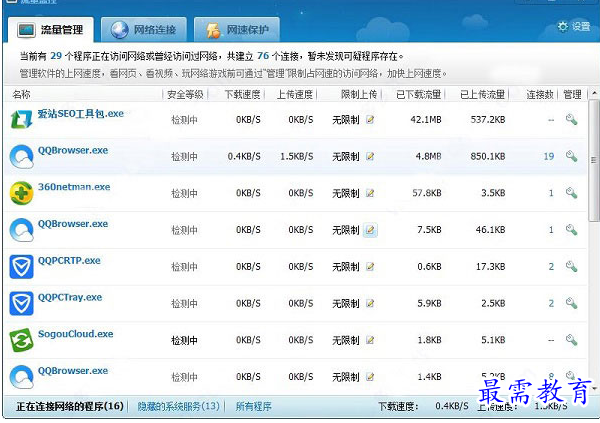Sort by 上传速度 column header
Viewport: 600px width, 423px height.
(x=295, y=94)
